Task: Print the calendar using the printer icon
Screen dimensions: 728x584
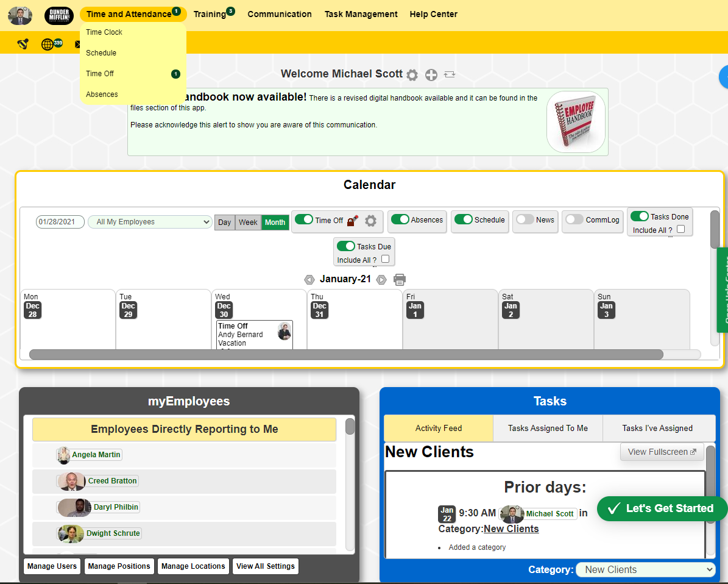Action: [x=400, y=280]
